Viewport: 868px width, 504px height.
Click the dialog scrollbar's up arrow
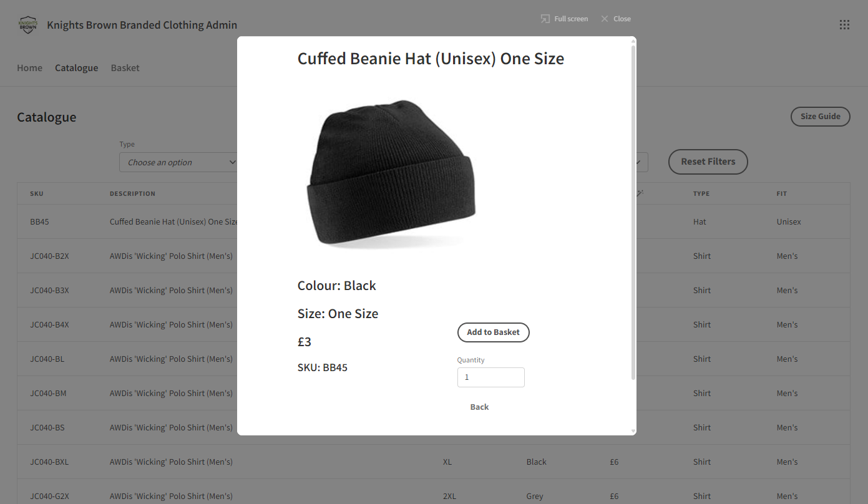click(633, 41)
